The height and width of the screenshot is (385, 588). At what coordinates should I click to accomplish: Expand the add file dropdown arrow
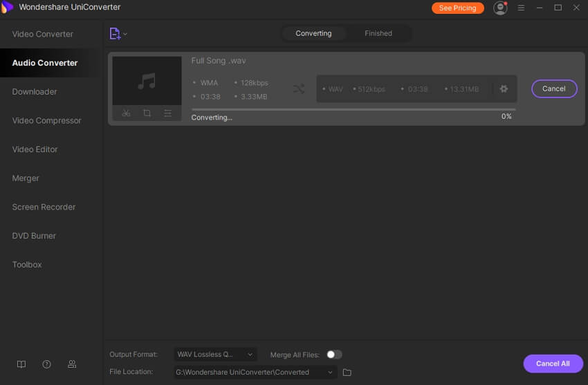pos(125,34)
